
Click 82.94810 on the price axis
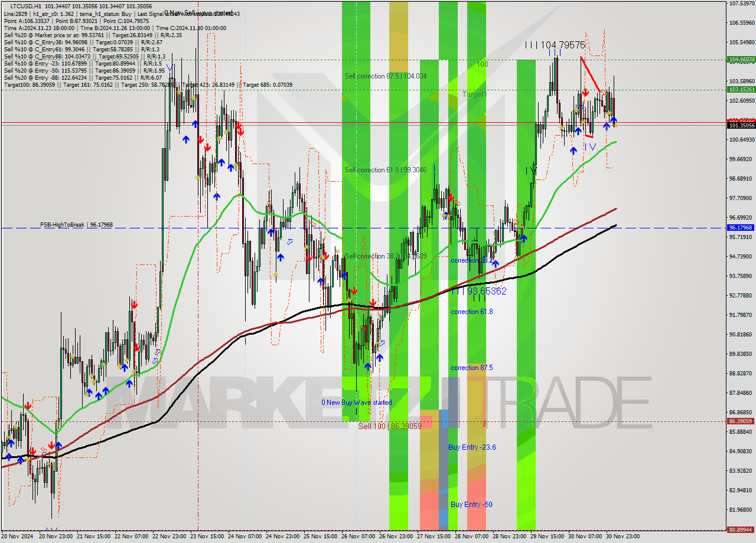point(741,490)
